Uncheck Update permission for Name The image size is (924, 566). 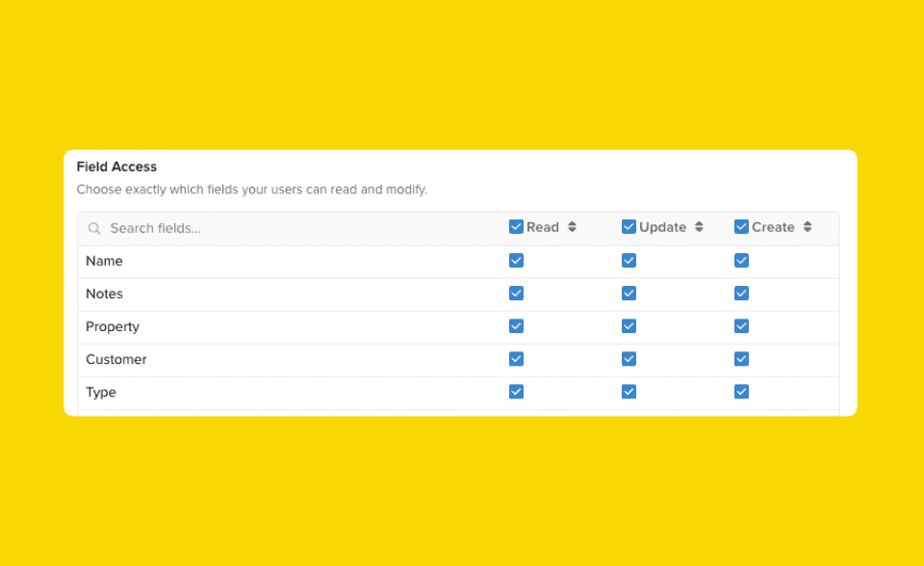[629, 260]
